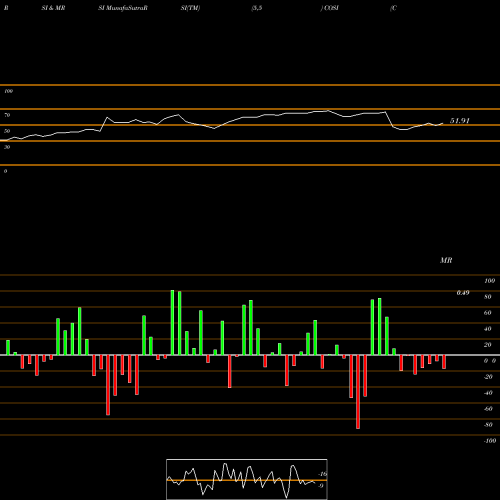Screen dimensions: 500x500
Task: Open the mini oscillator thumbnail chart
Action: tap(247, 479)
